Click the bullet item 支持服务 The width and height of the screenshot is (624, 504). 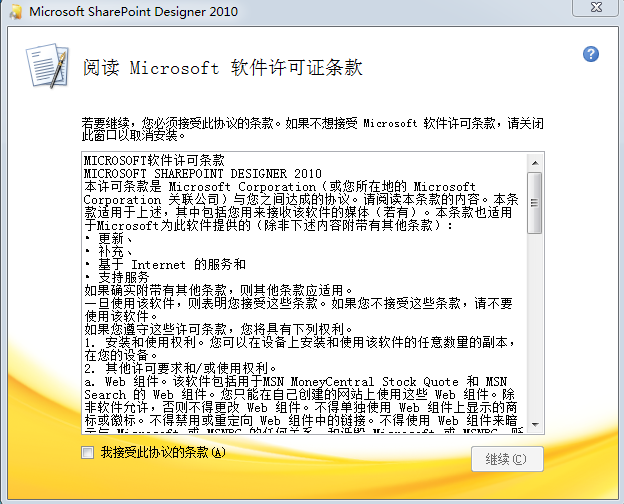point(117,277)
